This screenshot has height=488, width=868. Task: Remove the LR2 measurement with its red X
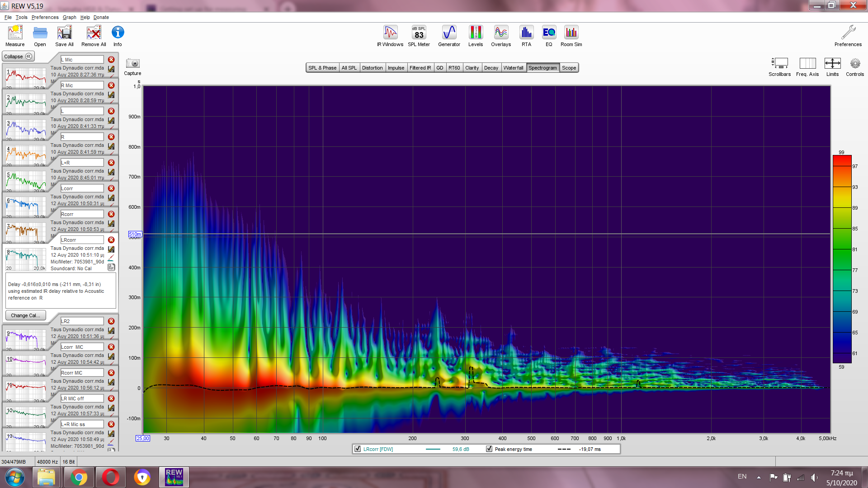tap(111, 321)
